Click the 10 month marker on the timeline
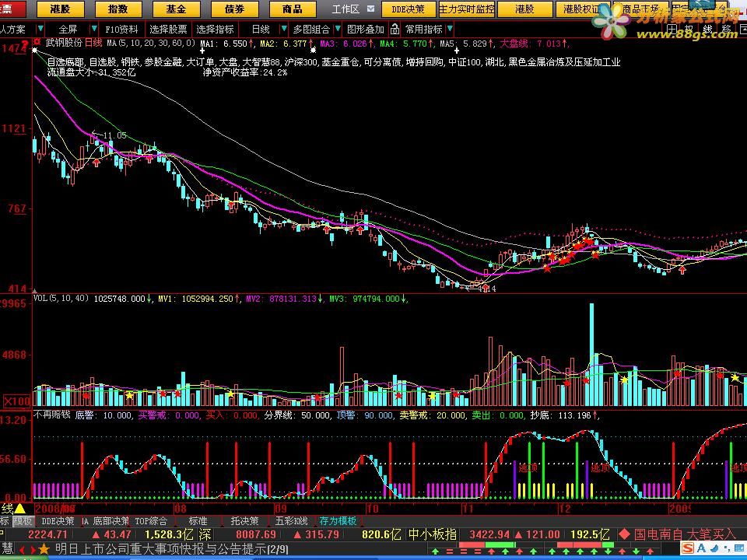The height and width of the screenshot is (560, 747). [373, 508]
